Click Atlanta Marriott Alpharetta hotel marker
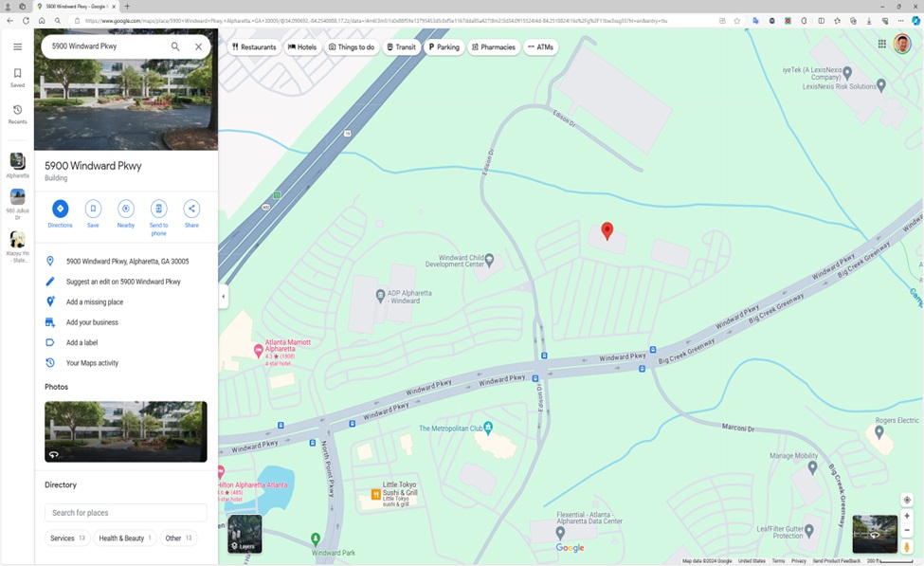This screenshot has height=566, width=924. (x=258, y=351)
